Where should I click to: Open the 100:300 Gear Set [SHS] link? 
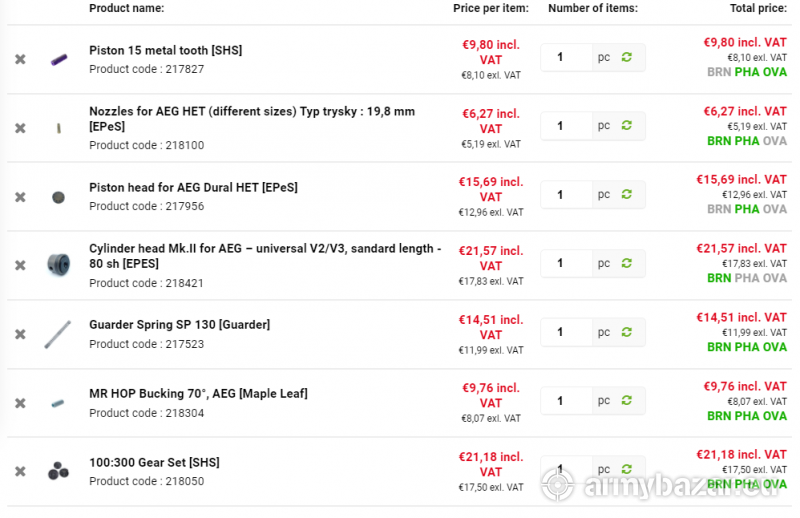[x=154, y=463]
